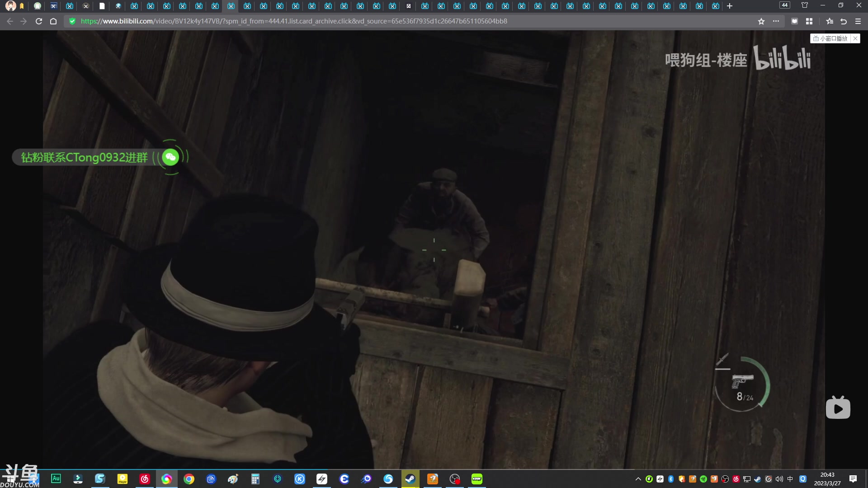Open Adobe Audition from the taskbar
868x488 pixels.
tap(56, 479)
